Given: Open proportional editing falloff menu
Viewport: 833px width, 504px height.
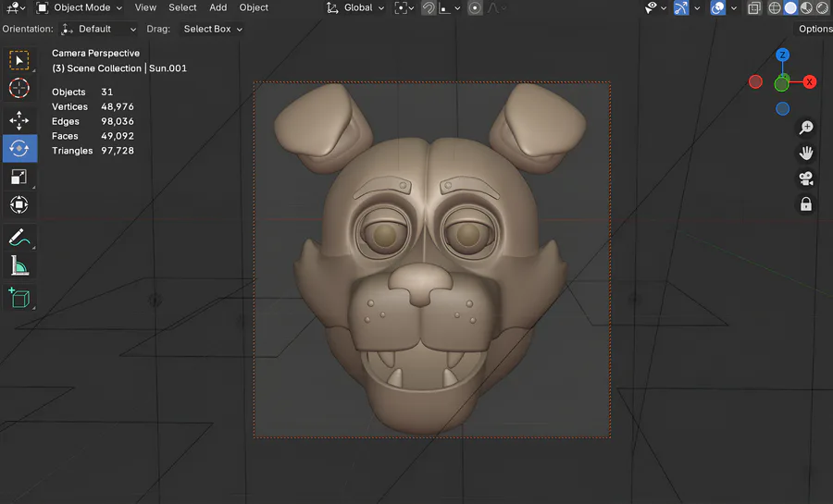Looking at the screenshot, I should [x=497, y=7].
